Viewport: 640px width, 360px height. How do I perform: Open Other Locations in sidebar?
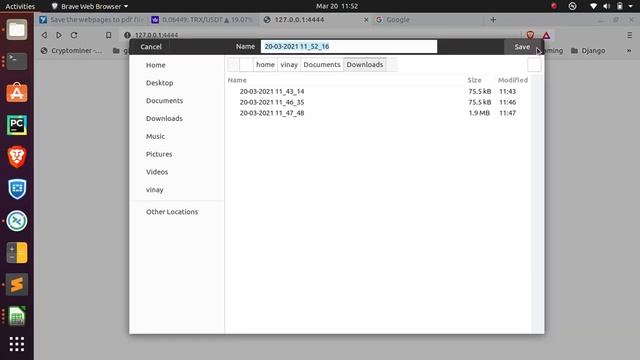[172, 212]
